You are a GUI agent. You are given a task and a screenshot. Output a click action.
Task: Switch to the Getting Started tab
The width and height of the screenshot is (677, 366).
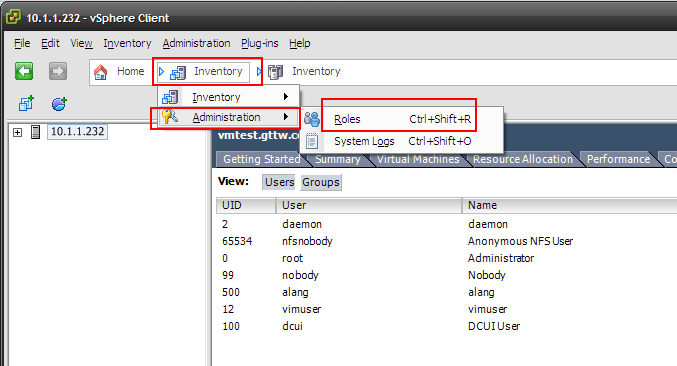pos(262,159)
